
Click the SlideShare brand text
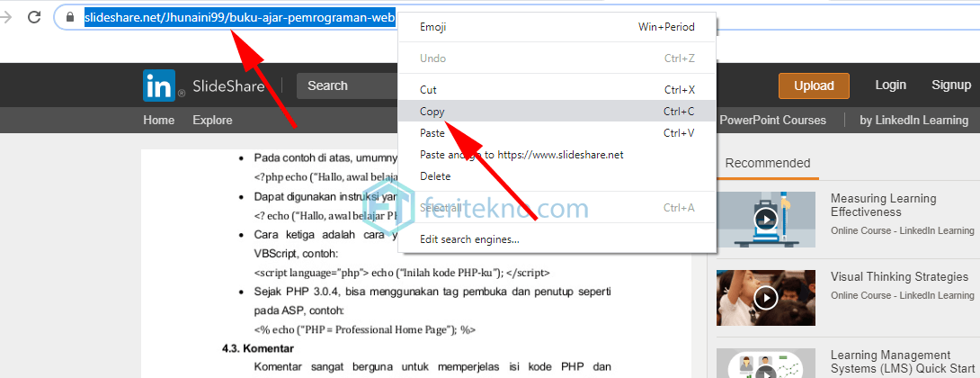tap(228, 86)
